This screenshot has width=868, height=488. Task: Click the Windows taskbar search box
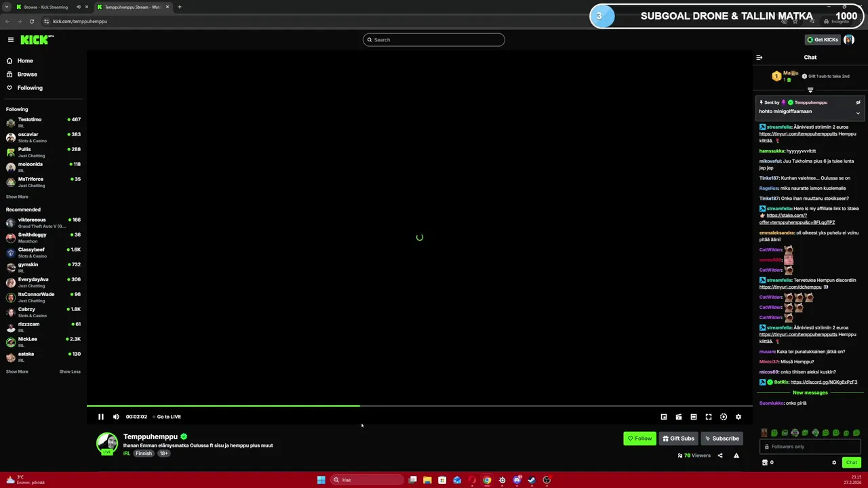pyautogui.click(x=367, y=480)
